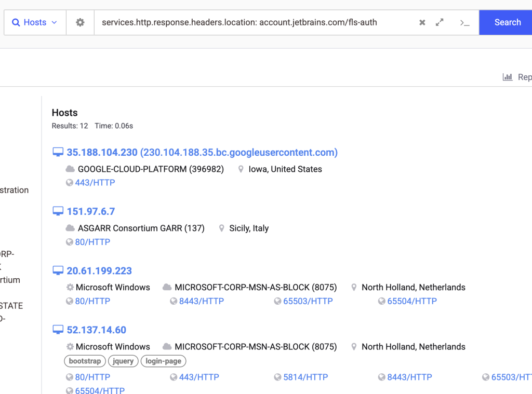
Task: Select the login-page tag label
Action: coord(163,361)
